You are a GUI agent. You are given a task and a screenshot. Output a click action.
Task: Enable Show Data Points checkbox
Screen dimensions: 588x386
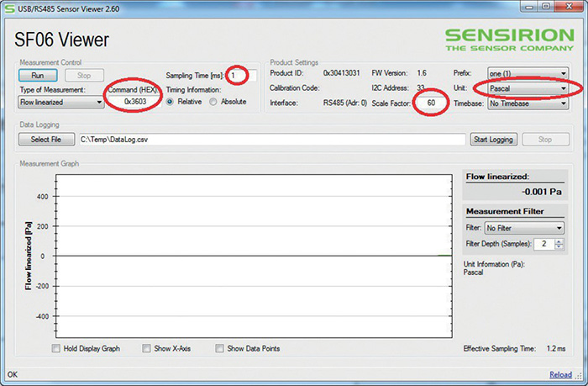coord(219,348)
